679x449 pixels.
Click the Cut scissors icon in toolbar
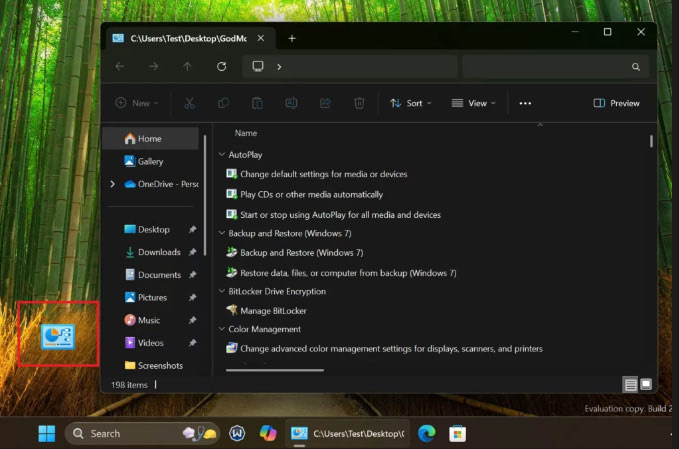point(189,103)
